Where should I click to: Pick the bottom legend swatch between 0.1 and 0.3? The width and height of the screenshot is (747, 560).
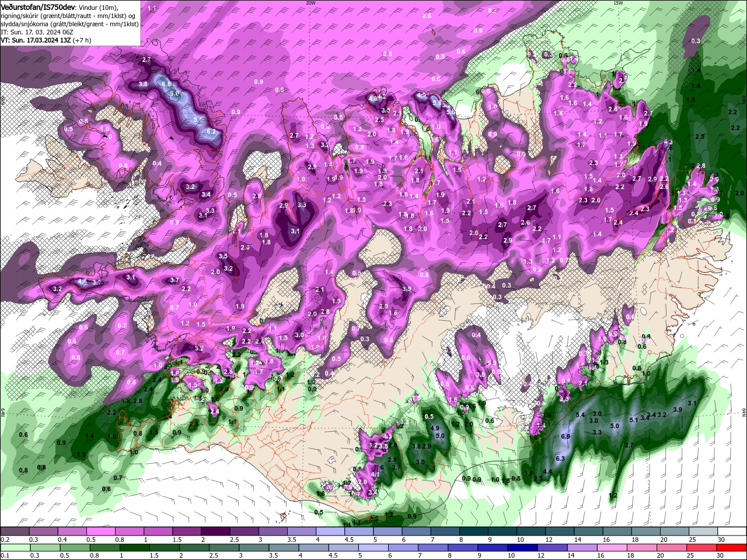(15, 548)
